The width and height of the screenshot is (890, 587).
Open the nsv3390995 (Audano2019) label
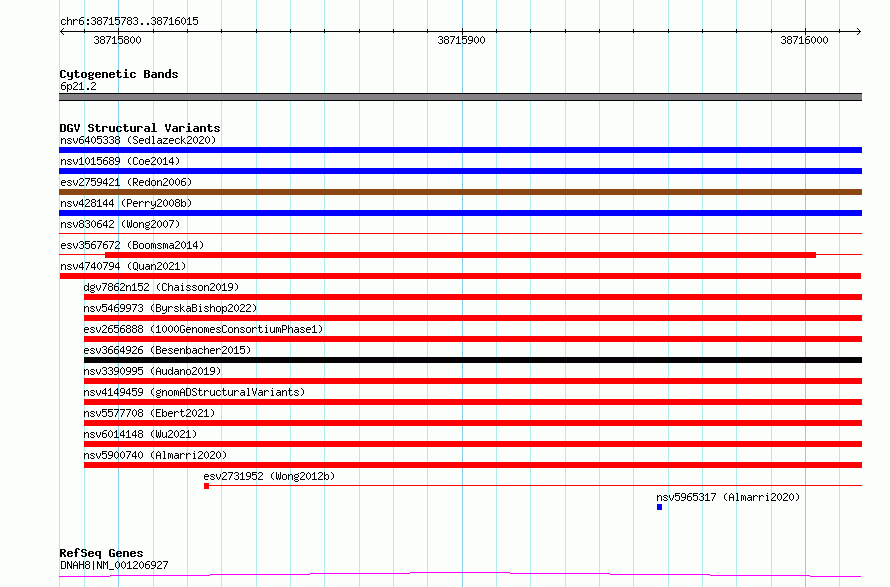pyautogui.click(x=152, y=371)
